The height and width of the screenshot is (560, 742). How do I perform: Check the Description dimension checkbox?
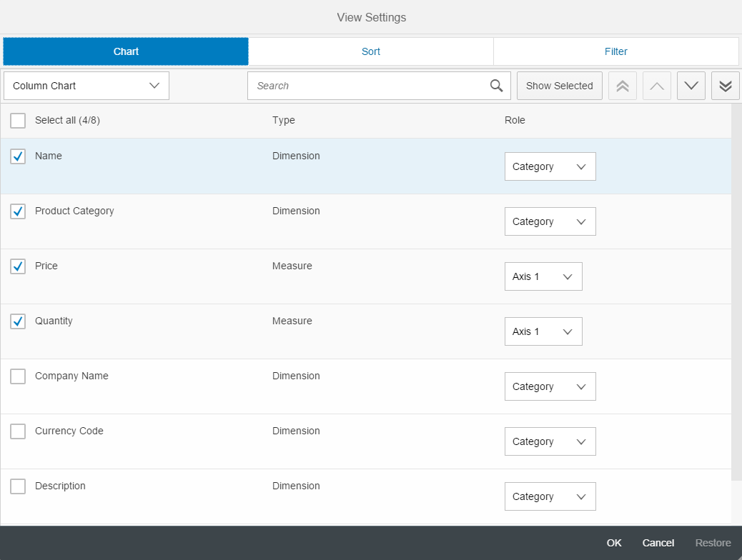[18, 486]
